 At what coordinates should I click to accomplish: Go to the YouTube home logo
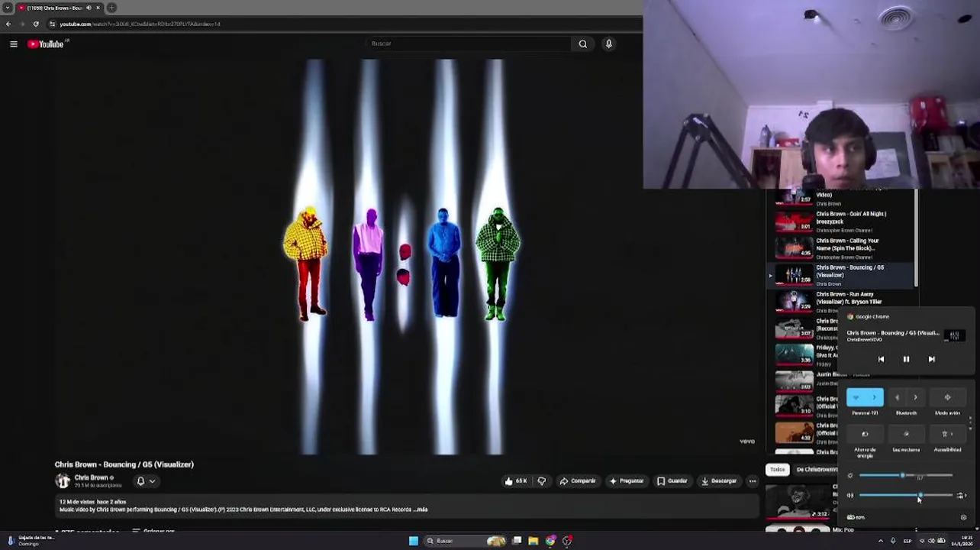pyautogui.click(x=47, y=44)
